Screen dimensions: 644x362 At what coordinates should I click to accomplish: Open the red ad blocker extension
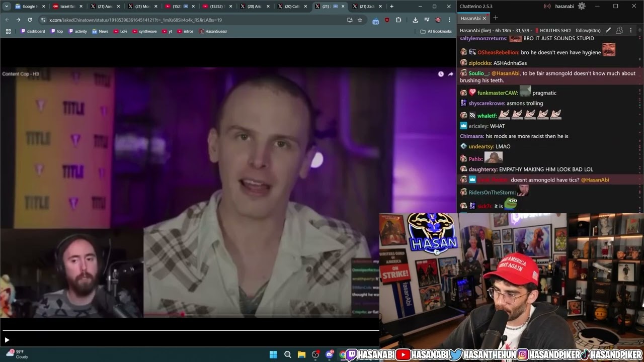[387, 20]
